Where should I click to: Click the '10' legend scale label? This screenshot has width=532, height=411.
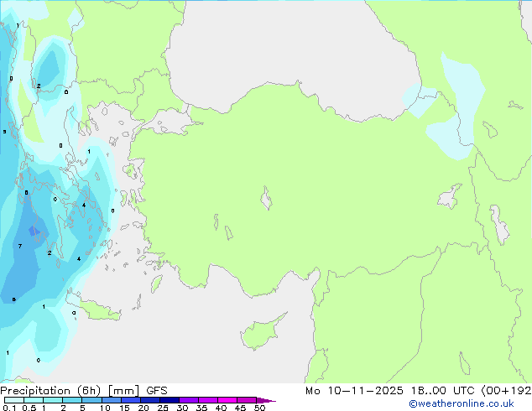(x=105, y=408)
